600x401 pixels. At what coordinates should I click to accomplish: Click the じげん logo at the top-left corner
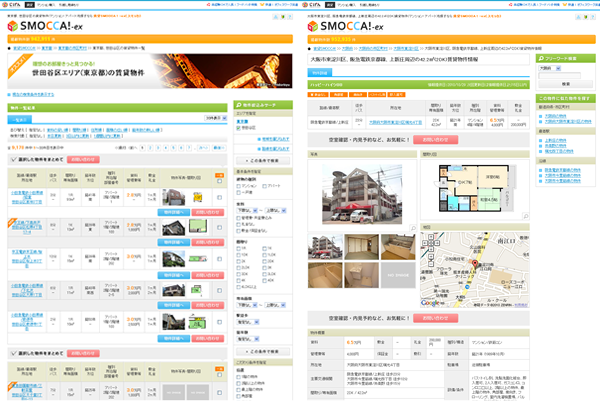[x=11, y=4]
